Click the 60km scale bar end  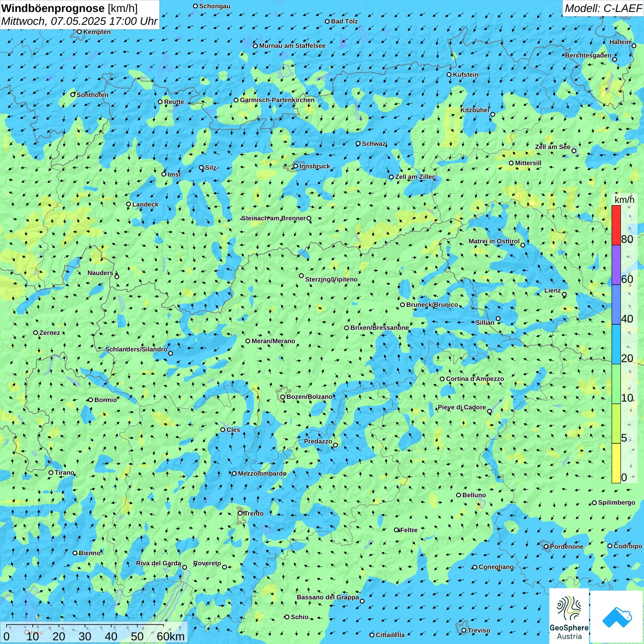click(x=171, y=636)
